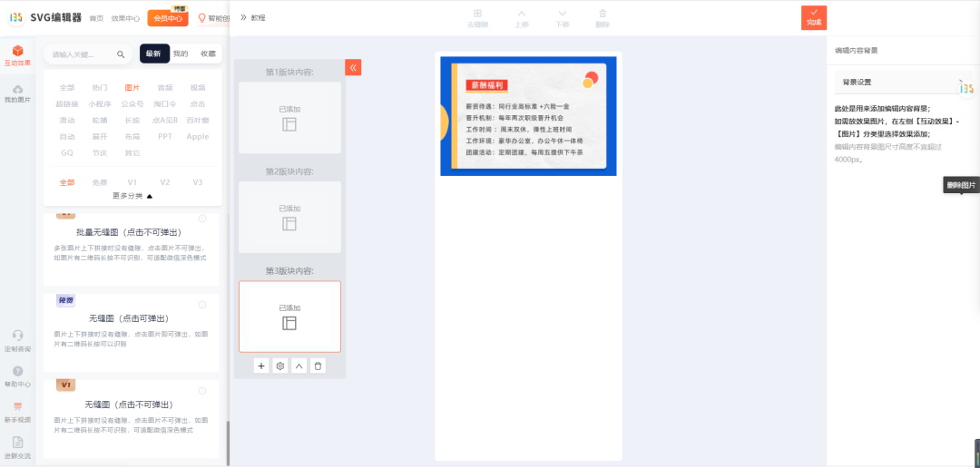Click info icon for 无缝图（点击不可弹出）
This screenshot has height=468, width=980.
click(202, 391)
